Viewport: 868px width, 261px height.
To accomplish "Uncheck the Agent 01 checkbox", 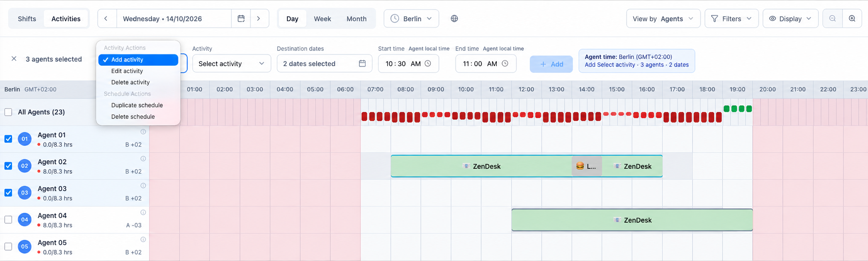I will click(8, 139).
